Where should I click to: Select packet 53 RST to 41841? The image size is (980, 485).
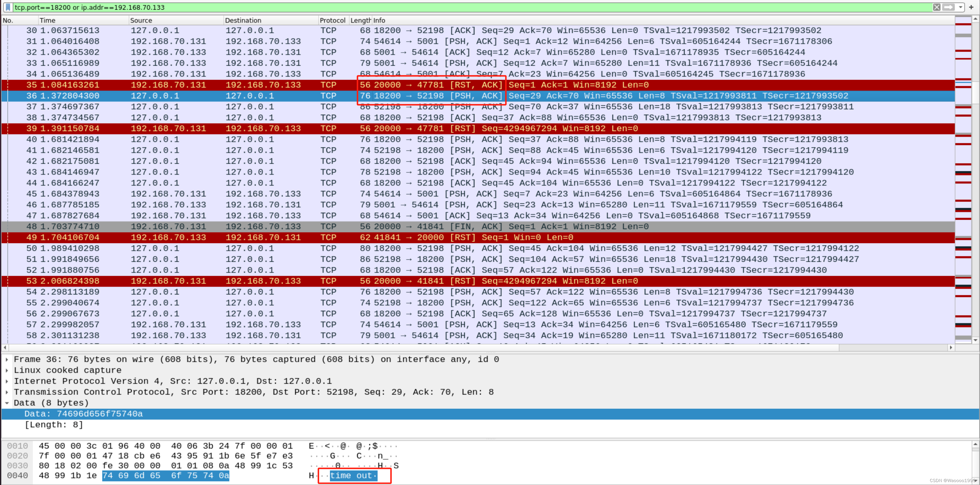coord(478,281)
